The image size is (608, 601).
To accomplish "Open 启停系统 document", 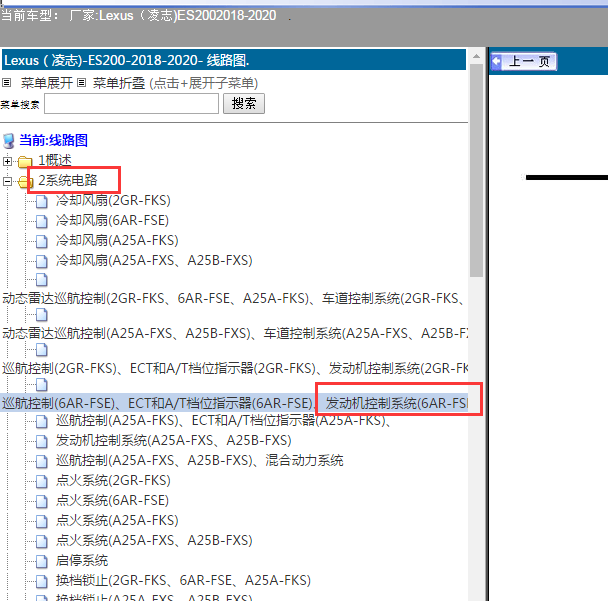I will tap(82, 560).
